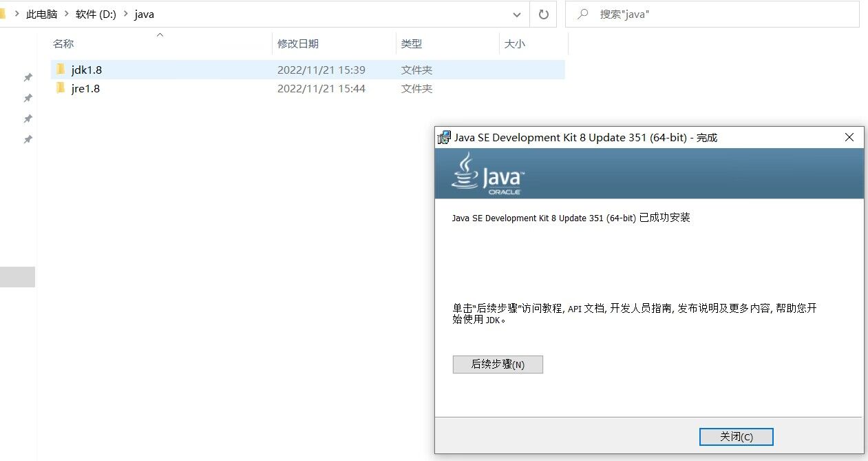The image size is (868, 461).
Task: Click the first quick access pin icon
Action: pos(28,77)
